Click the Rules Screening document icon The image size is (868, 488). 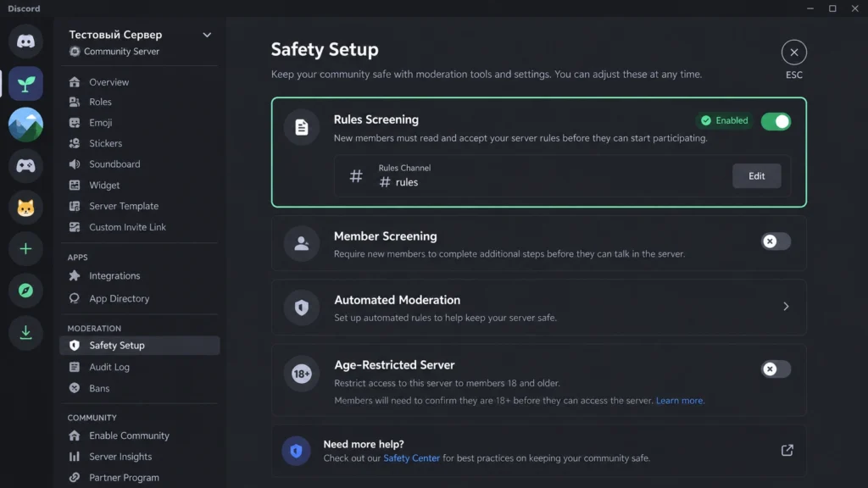(x=302, y=127)
